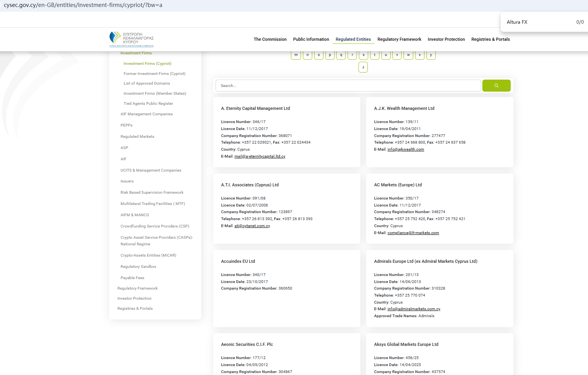Click the green search magnifier button
Viewport: 588px width, 375px height.
496,86
